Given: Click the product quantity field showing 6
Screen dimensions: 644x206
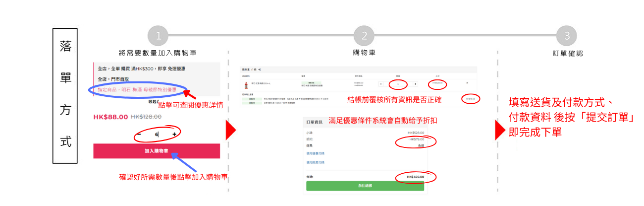Looking at the screenshot, I should (157, 134).
